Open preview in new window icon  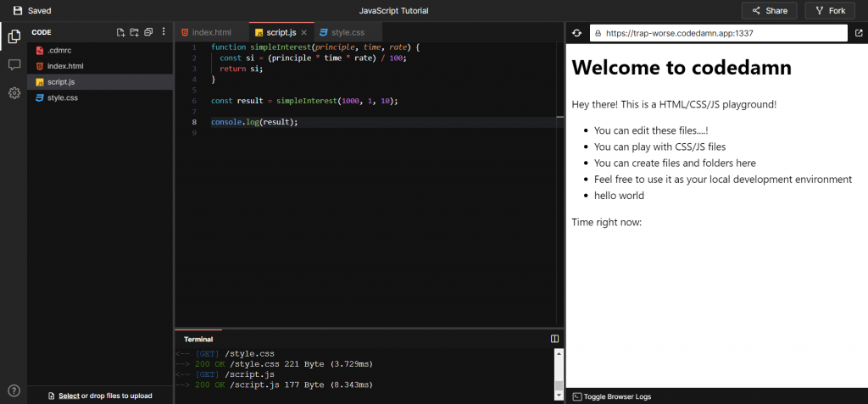pyautogui.click(x=859, y=33)
